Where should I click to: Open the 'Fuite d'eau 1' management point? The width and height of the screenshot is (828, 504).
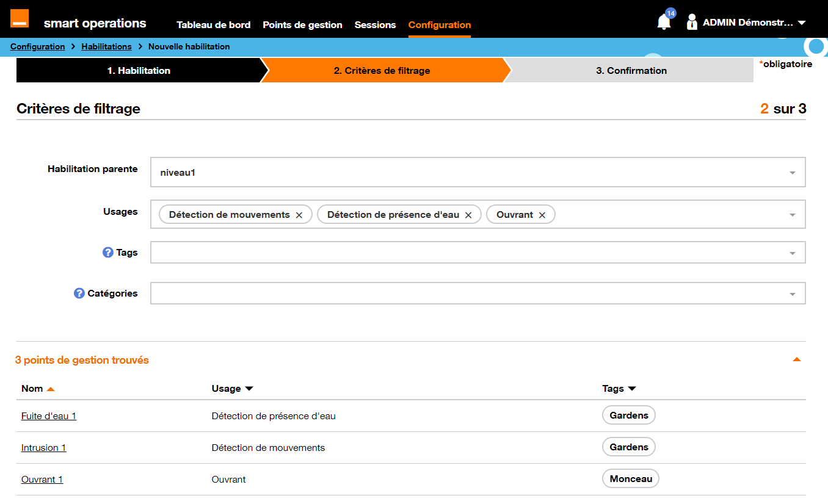click(x=49, y=416)
